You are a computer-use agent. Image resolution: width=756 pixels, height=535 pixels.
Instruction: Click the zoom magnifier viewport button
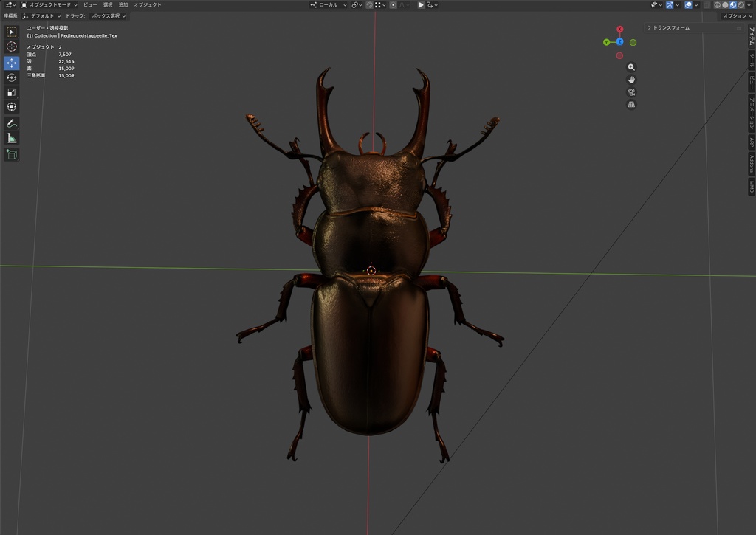(x=631, y=67)
